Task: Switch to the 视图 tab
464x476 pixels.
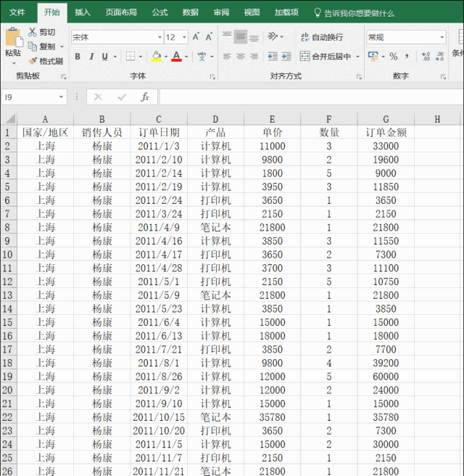Action: click(252, 12)
